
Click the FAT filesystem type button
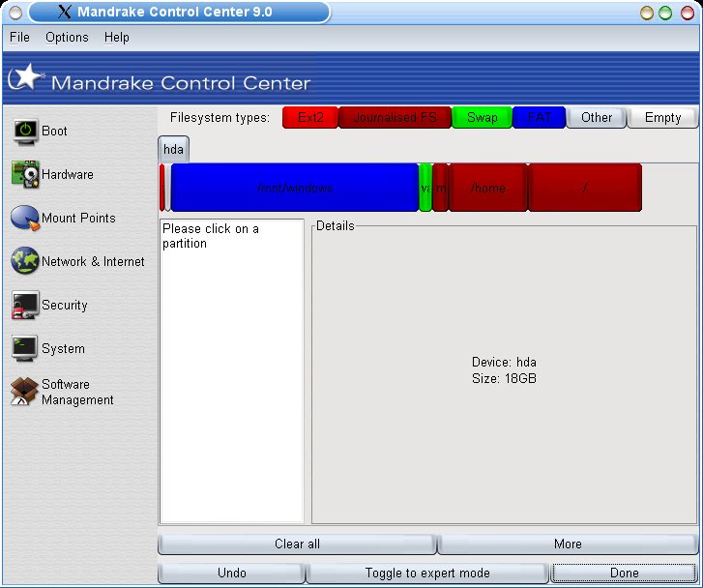pos(539,118)
